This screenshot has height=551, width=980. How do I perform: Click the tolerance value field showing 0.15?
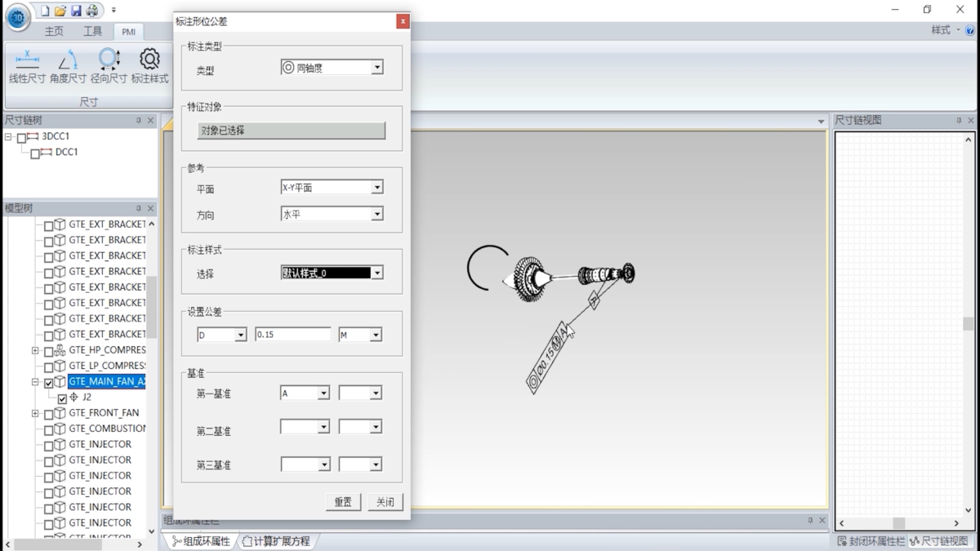[293, 335]
